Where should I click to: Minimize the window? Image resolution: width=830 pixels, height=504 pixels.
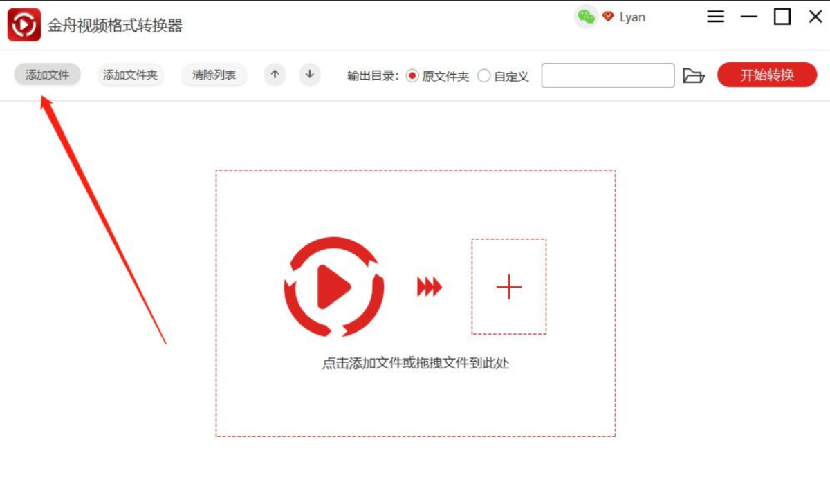point(749,17)
